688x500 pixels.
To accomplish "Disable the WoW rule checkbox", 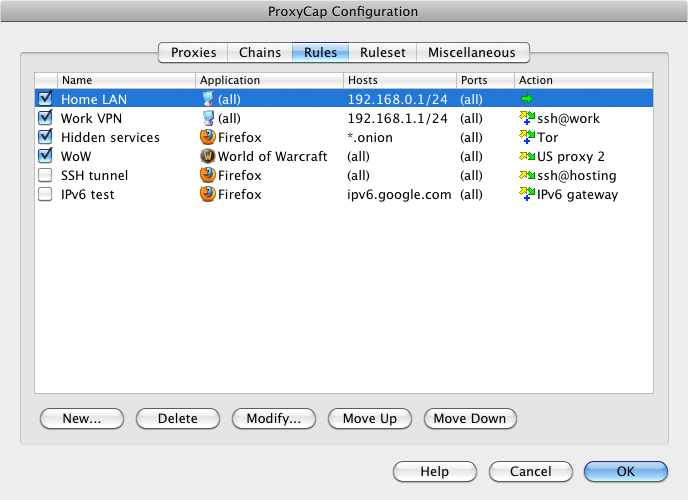I will pos(45,156).
